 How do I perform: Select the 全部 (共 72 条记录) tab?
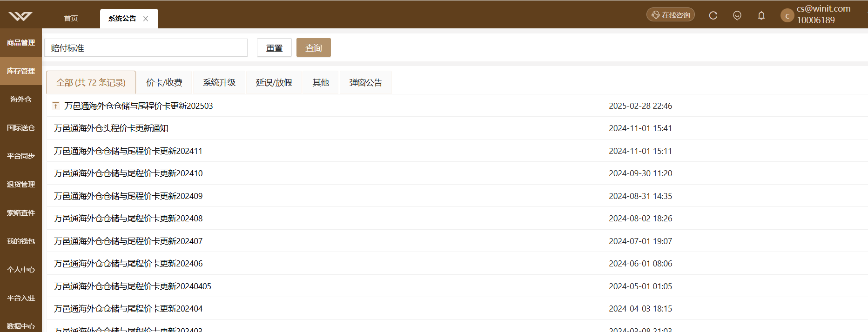pos(91,82)
